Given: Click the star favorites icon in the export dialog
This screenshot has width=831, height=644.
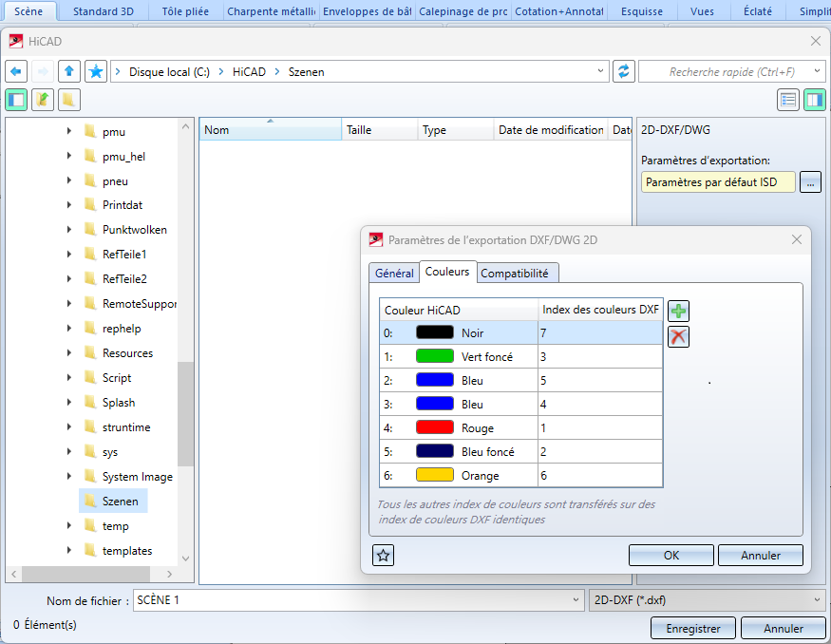Looking at the screenshot, I should click(x=383, y=556).
